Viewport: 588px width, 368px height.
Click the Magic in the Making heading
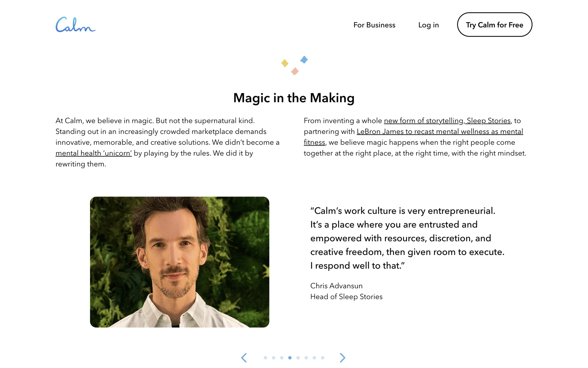click(x=294, y=98)
